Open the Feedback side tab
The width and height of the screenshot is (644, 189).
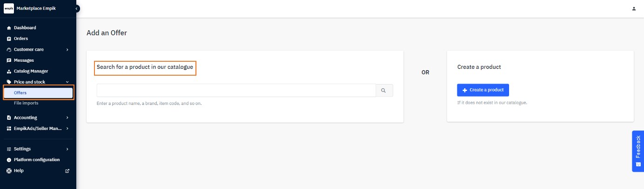637,151
